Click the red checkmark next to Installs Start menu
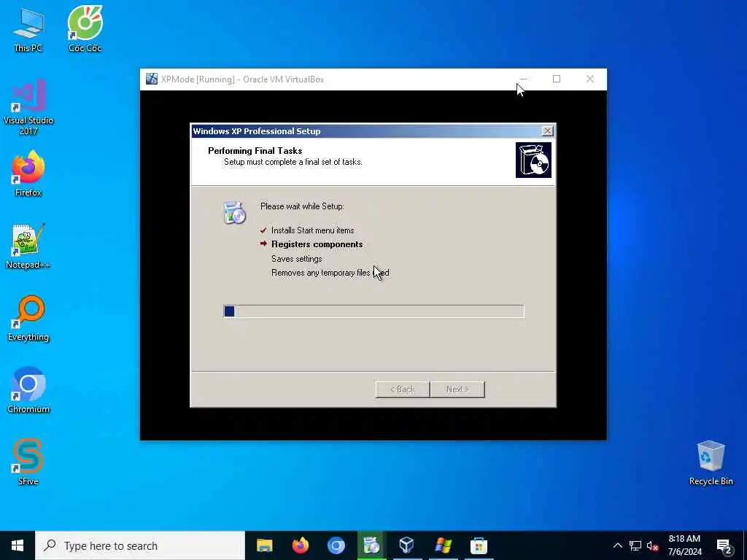Screen dimensions: 747x560 [263, 230]
